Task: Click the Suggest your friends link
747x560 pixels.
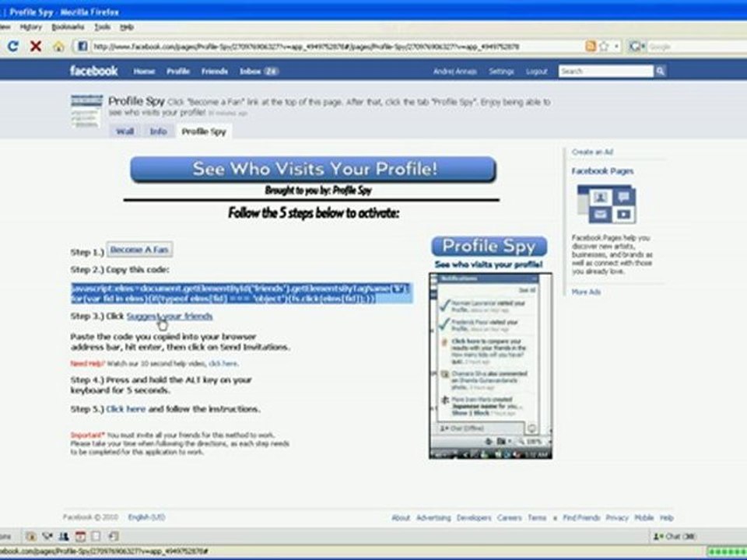Action: 170,317
